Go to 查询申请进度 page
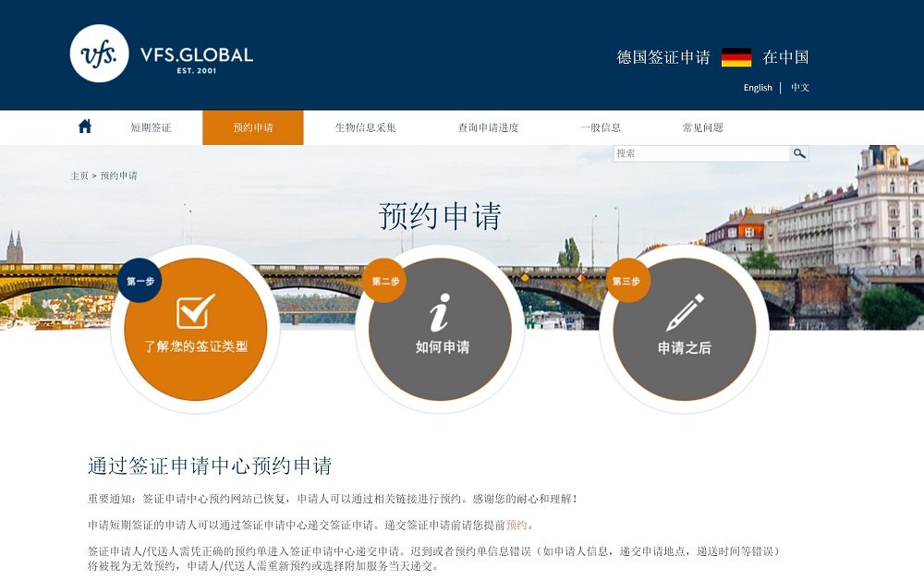This screenshot has width=924, height=580. [x=489, y=127]
